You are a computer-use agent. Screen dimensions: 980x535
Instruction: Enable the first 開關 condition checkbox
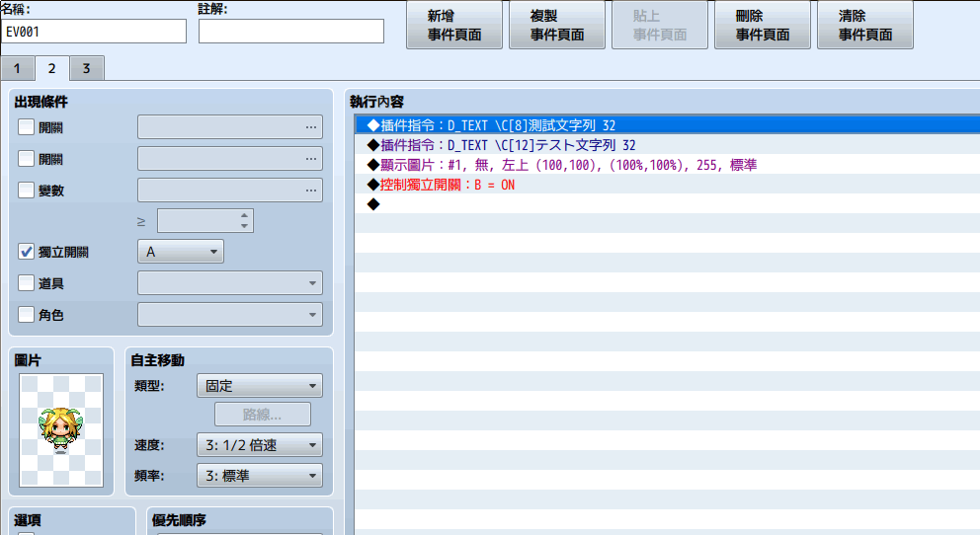(x=27, y=127)
